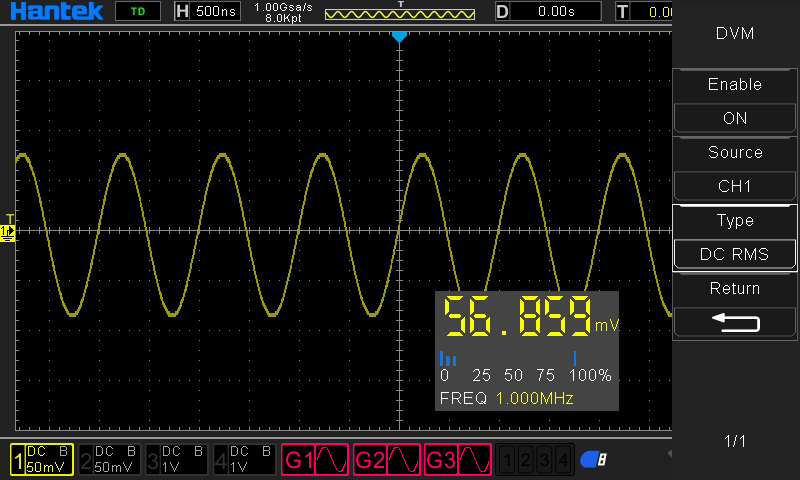The width and height of the screenshot is (800, 480).
Task: Select the G2 waveform generator icon
Action: 387,460
